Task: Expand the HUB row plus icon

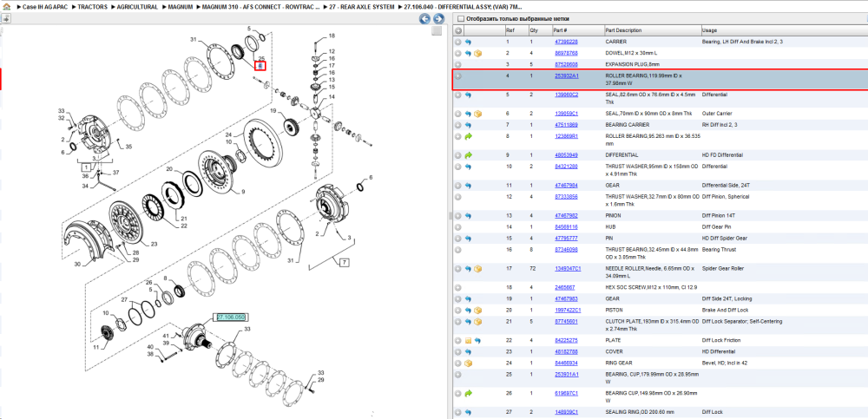Action: [x=457, y=227]
